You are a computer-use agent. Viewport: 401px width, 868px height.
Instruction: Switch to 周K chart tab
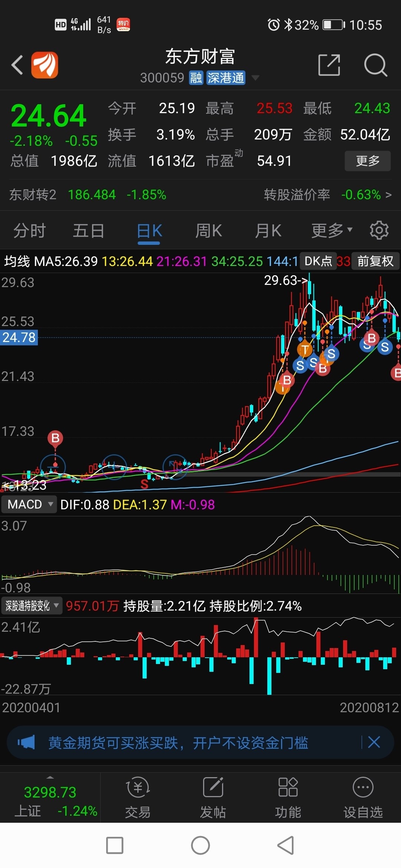click(209, 230)
